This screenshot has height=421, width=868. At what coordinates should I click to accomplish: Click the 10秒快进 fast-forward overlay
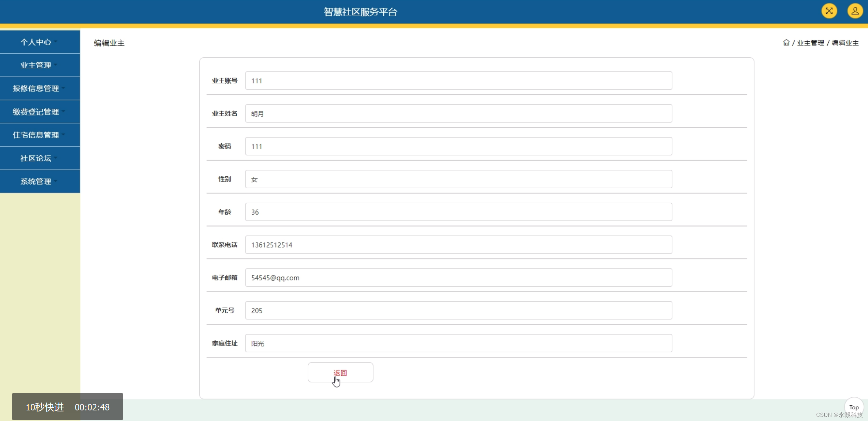[45, 407]
